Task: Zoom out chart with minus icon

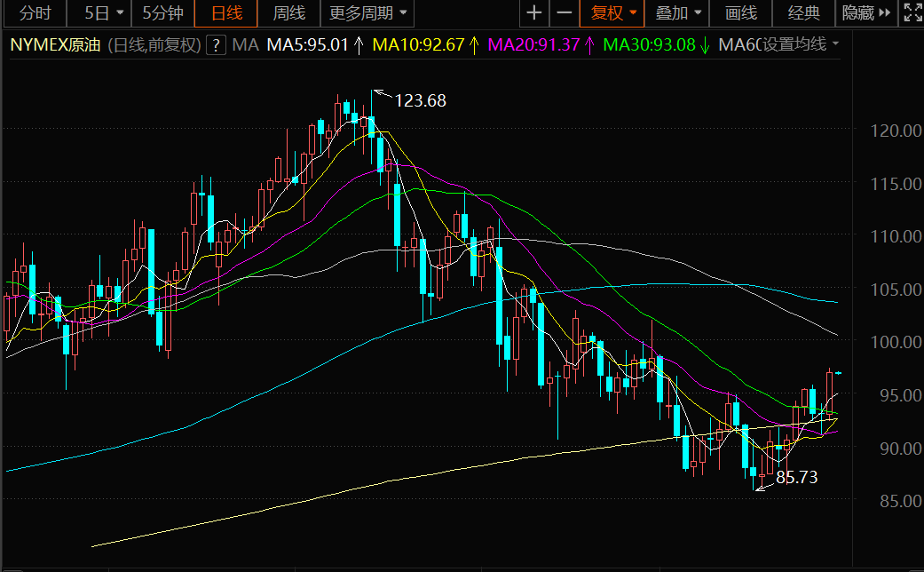Action: pyautogui.click(x=565, y=13)
